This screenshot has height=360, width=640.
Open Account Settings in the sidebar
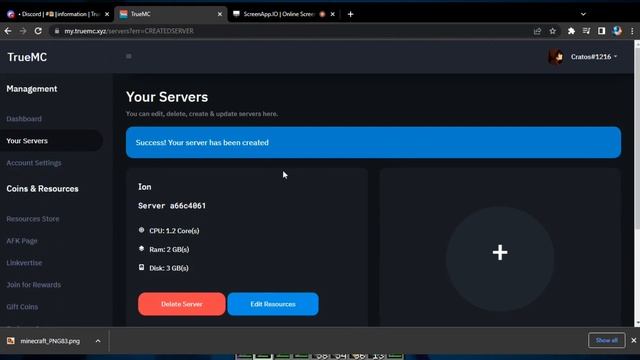pos(34,163)
